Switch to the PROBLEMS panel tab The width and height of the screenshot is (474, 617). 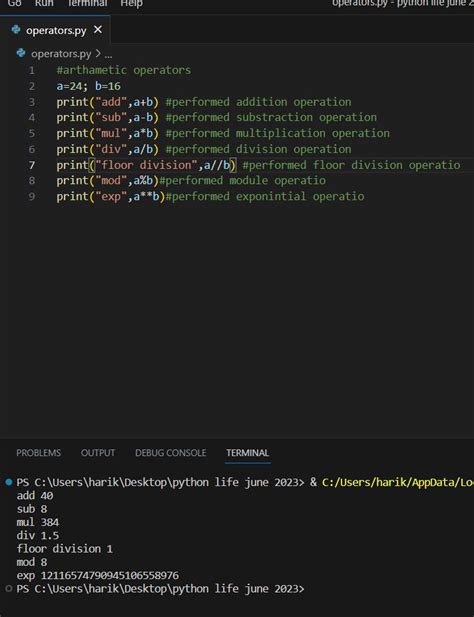(x=39, y=453)
